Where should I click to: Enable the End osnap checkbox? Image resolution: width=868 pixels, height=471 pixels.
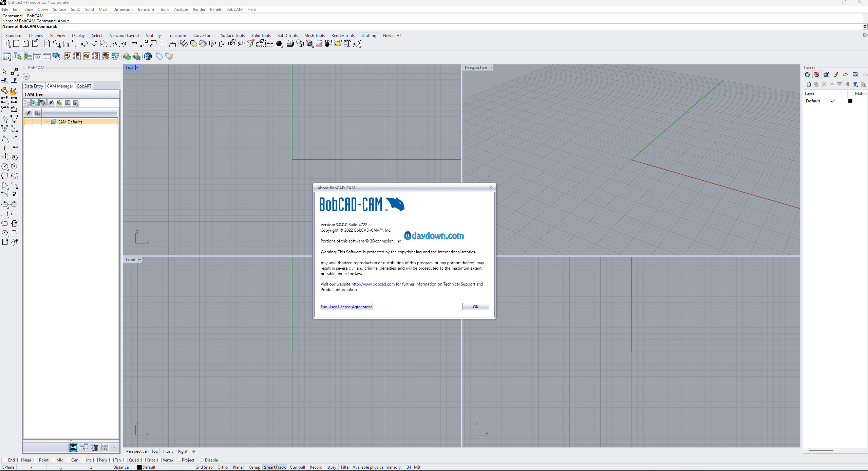5,460
